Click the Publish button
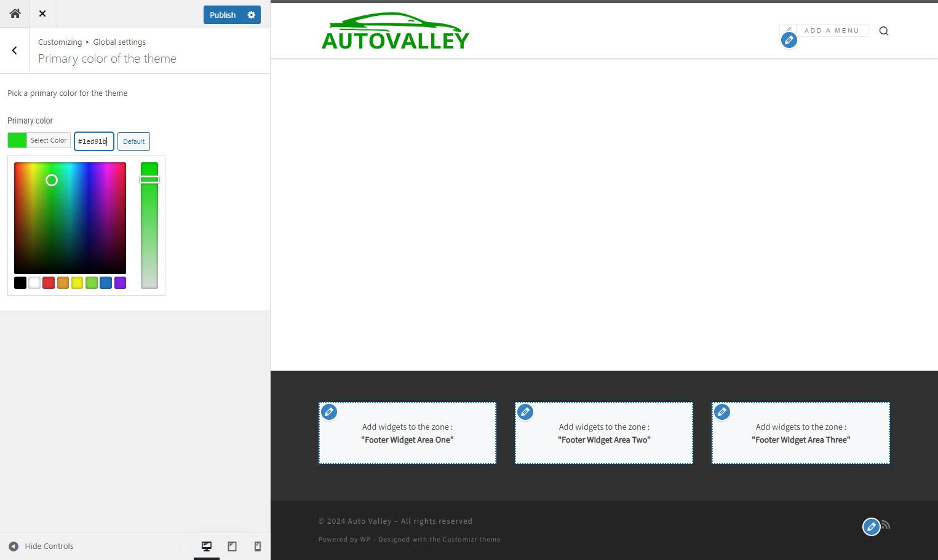The height and width of the screenshot is (560, 938). pos(223,15)
